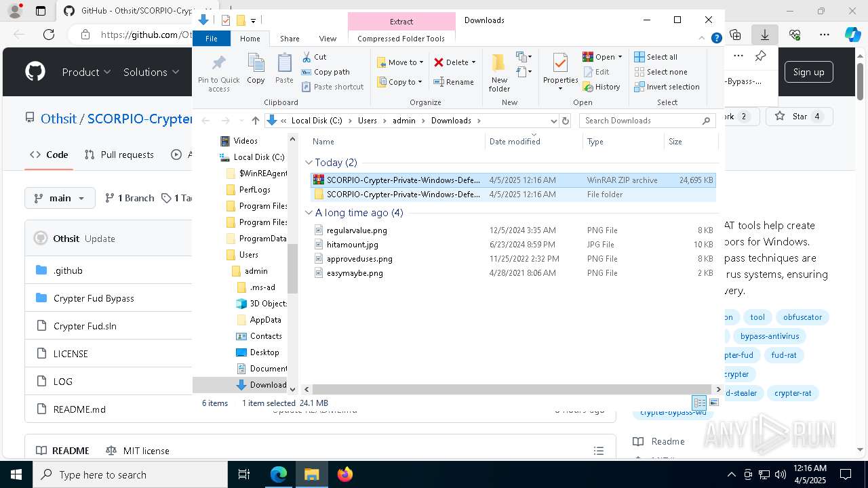868x488 pixels.
Task: Click the Paste ribbon icon
Action: click(x=284, y=68)
